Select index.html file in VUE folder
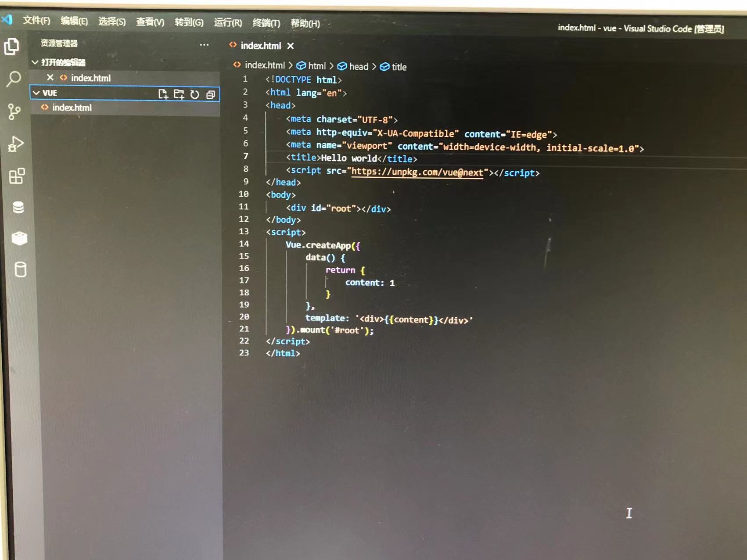This screenshot has height=560, width=747. pos(72,108)
